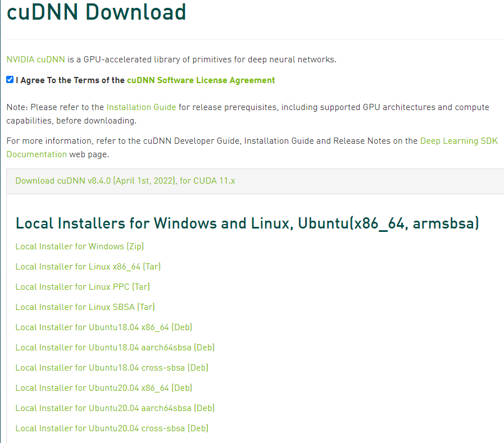The height and width of the screenshot is (443, 504).
Task: Download Ubuntu18.04 cross-sbsa (Deb) installer
Action: [x=112, y=368]
